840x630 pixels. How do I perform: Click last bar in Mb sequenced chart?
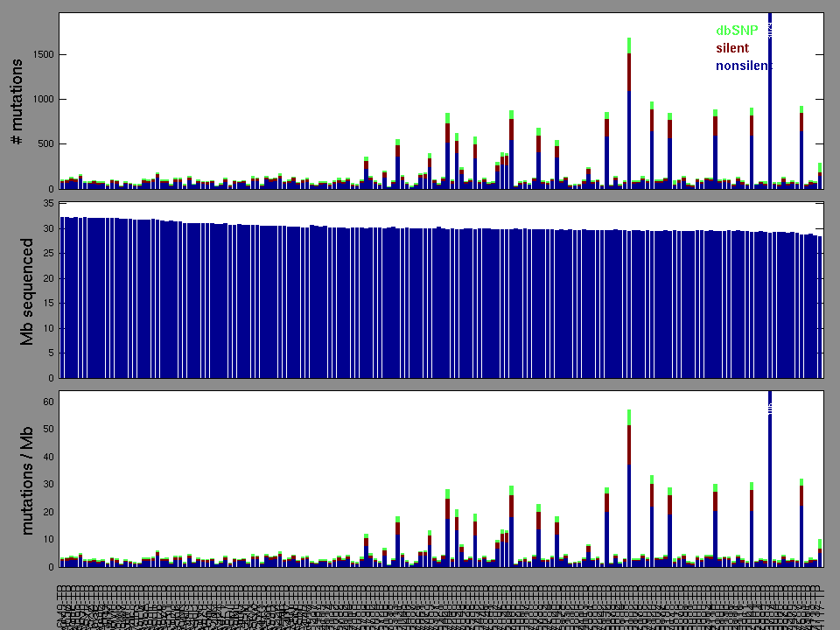pos(820,306)
